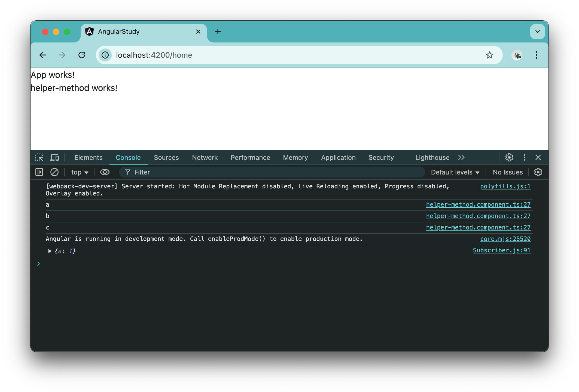The image size is (579, 392).
Task: Click the Elements panel tab
Action: pos(89,157)
